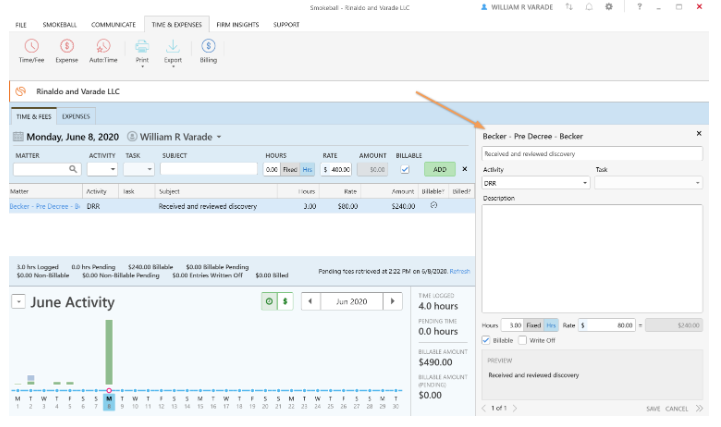Open the FILE menu

(21, 25)
